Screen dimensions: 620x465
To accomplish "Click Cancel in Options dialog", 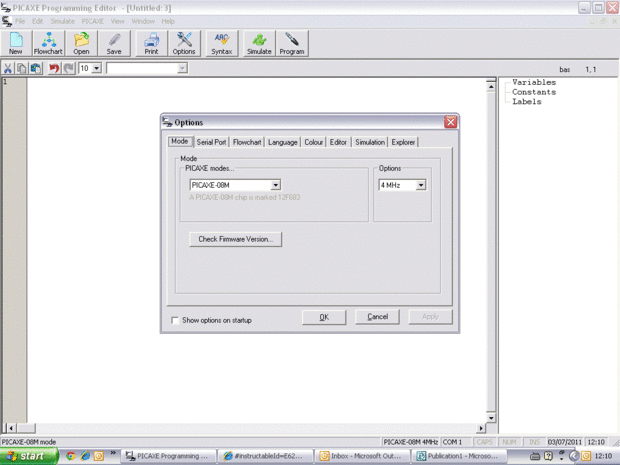I will coord(377,317).
